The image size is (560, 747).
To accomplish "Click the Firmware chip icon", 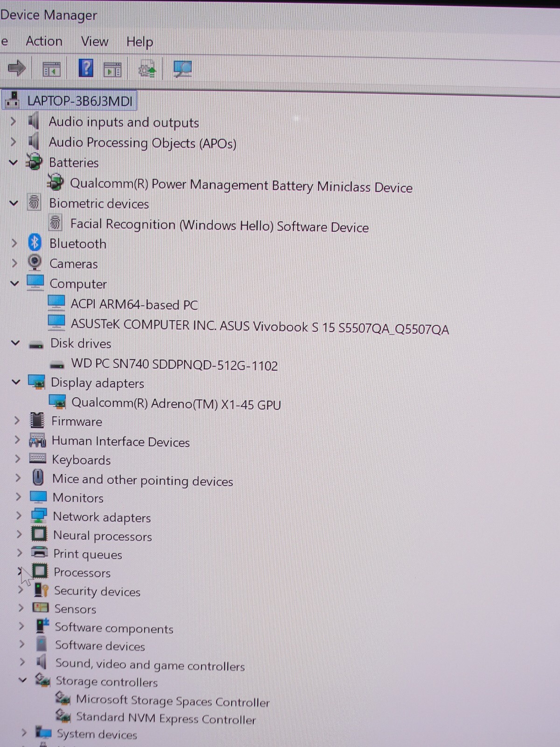I will pyautogui.click(x=37, y=420).
